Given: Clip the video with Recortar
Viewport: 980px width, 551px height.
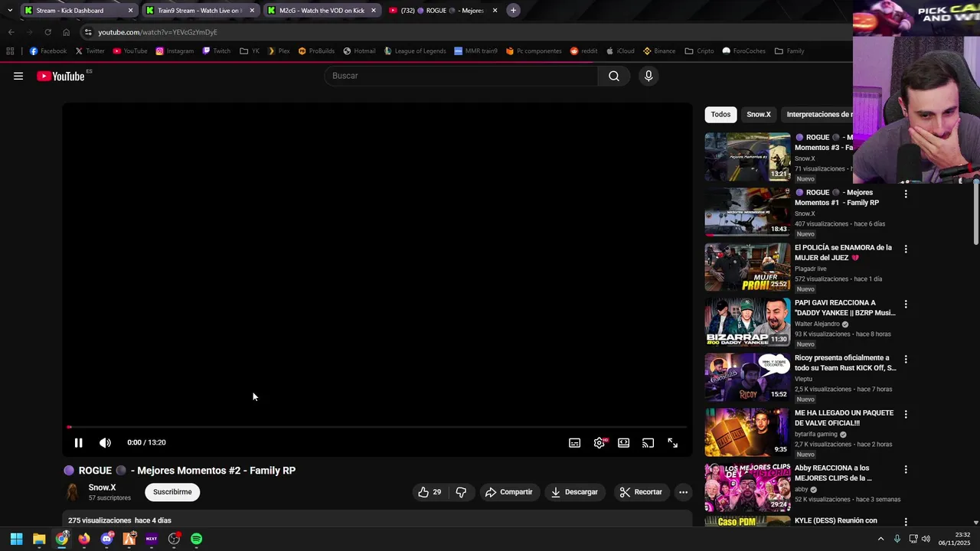Looking at the screenshot, I should pos(641,492).
